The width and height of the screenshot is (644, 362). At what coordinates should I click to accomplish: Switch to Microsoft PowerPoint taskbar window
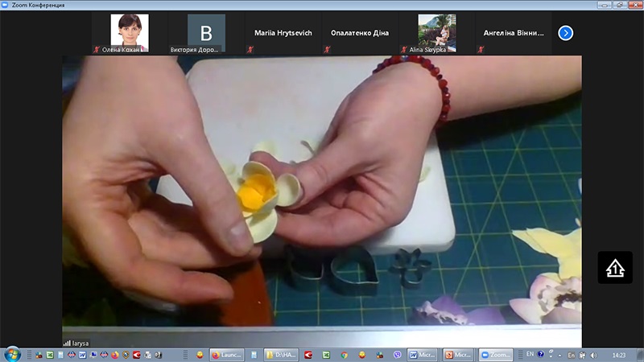[x=459, y=354]
